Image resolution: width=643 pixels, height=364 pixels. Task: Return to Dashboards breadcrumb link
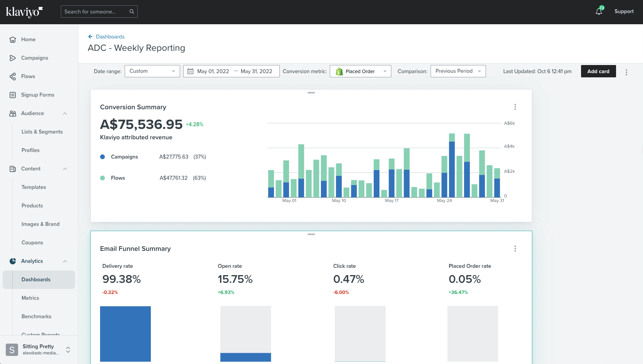click(x=110, y=37)
